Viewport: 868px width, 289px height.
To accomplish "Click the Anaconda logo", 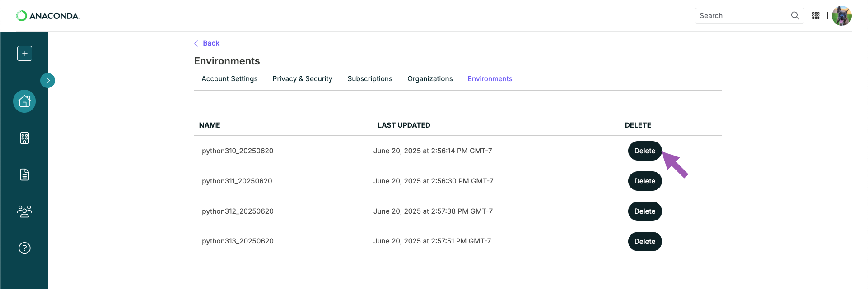I will coord(47,15).
